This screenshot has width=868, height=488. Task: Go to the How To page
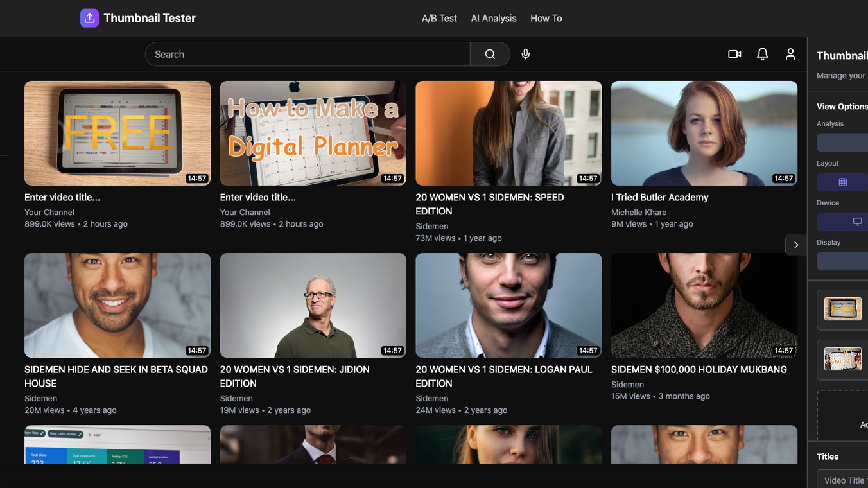tap(546, 18)
